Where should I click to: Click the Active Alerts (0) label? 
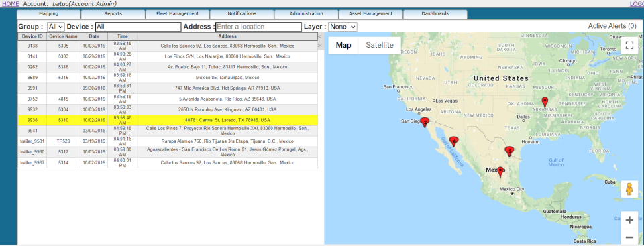point(612,26)
